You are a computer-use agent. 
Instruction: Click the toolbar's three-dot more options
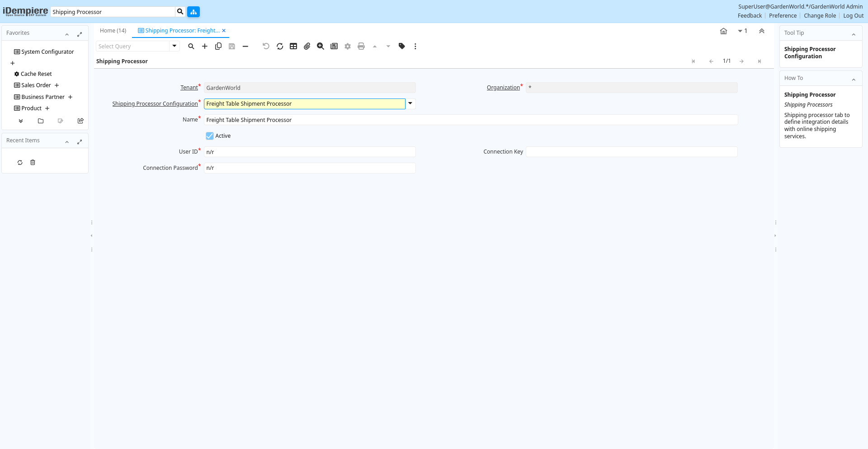coord(415,46)
